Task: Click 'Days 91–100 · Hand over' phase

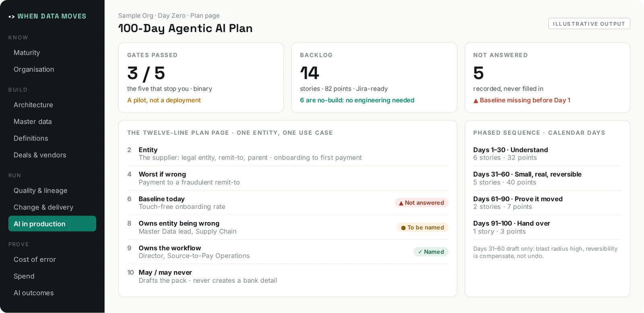Action: (x=512, y=223)
